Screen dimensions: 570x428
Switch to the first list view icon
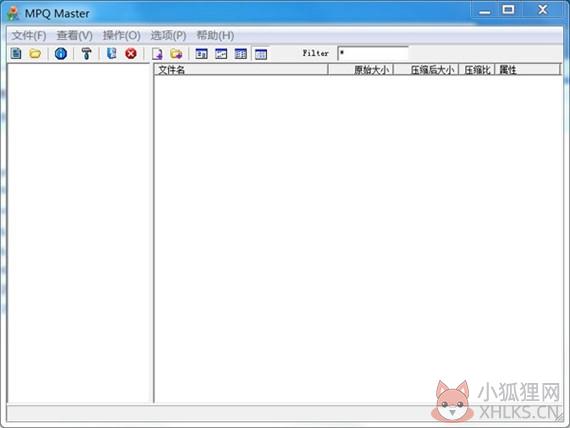click(202, 54)
